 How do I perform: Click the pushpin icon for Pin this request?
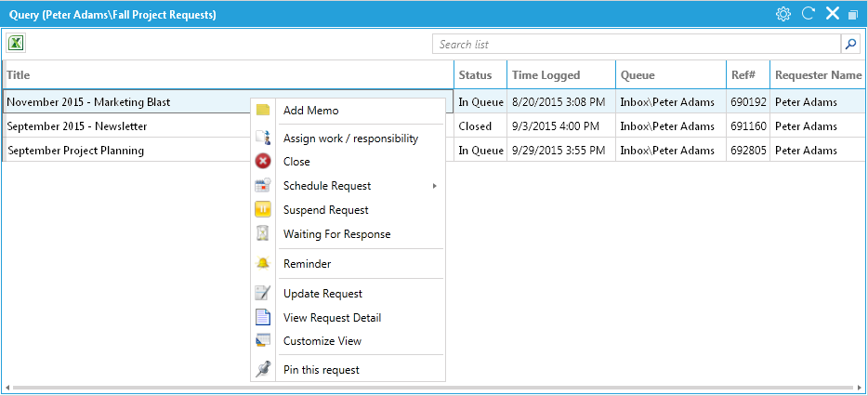tap(263, 369)
